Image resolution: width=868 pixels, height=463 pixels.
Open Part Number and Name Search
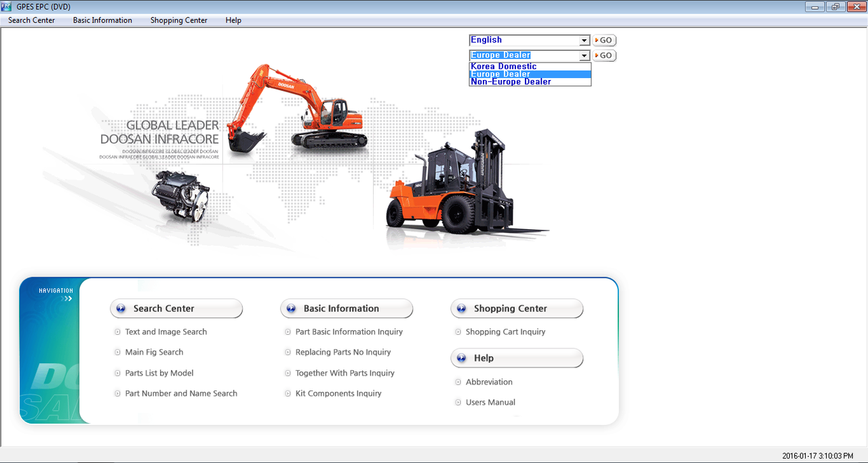tap(181, 394)
